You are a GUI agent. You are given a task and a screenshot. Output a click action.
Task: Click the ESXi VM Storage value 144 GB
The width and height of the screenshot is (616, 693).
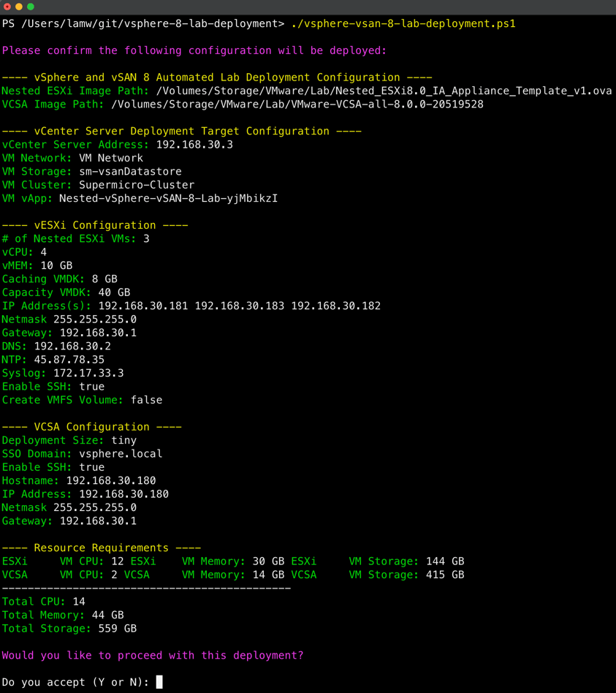[x=445, y=561]
